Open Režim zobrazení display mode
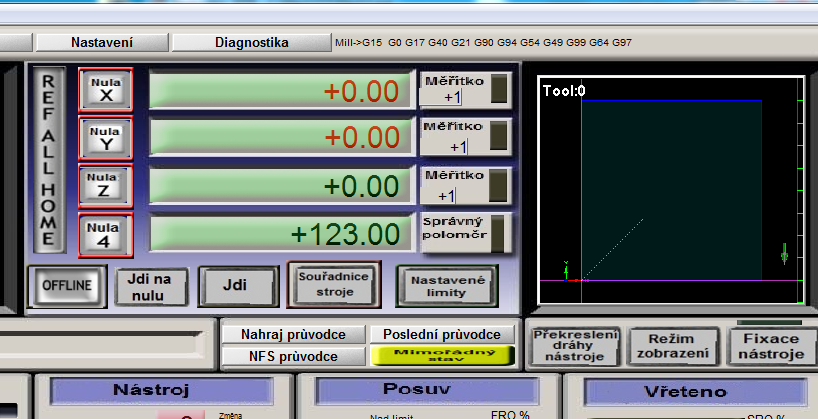Viewport: 818px width, 419px height. pos(670,346)
